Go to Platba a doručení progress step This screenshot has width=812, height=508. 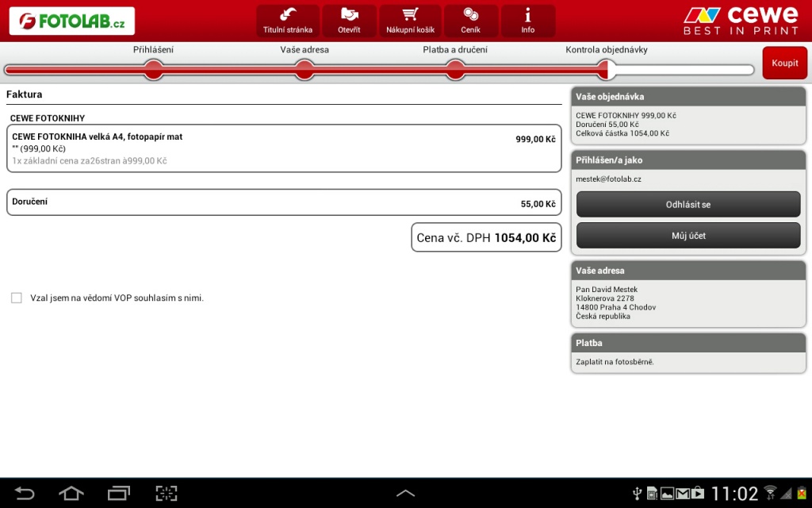click(455, 70)
